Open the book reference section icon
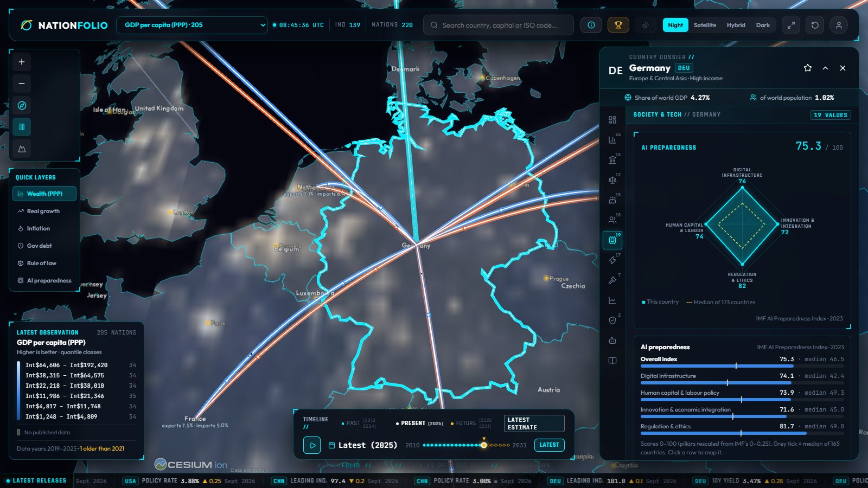 (612, 361)
